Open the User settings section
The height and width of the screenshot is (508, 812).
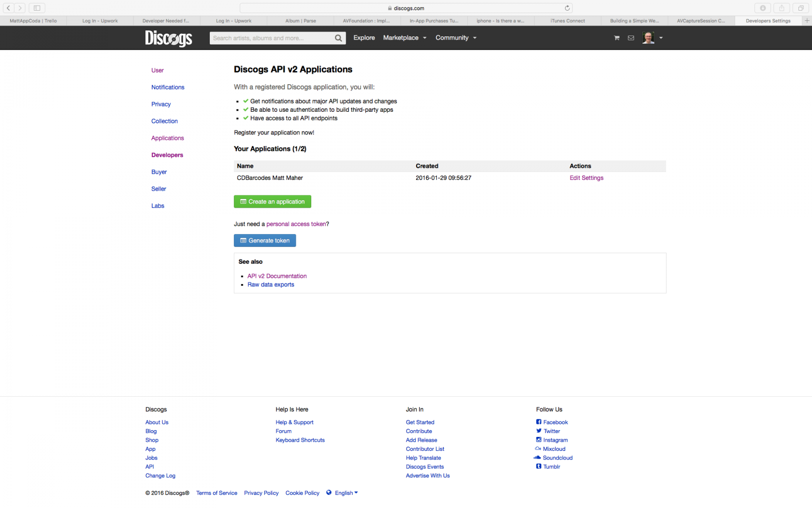pos(158,70)
